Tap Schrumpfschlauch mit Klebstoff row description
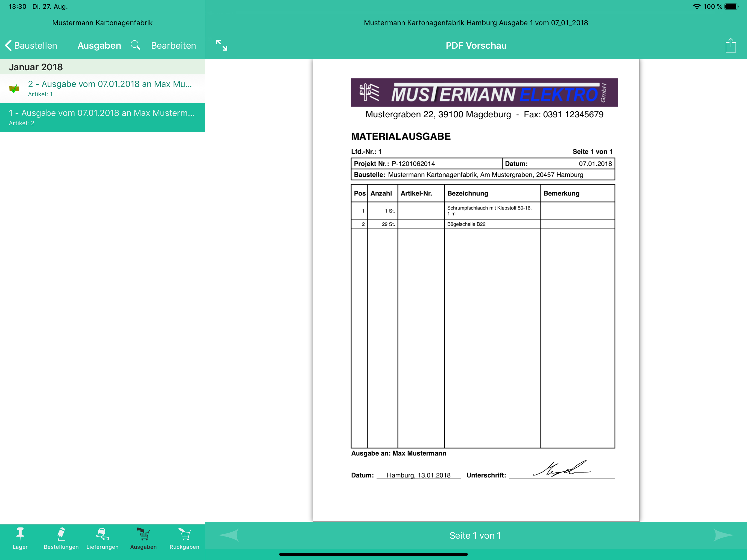 click(x=489, y=211)
